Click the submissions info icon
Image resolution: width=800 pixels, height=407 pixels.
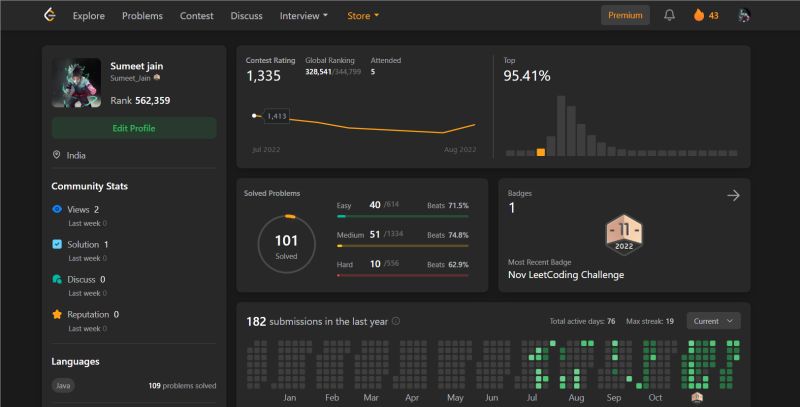[396, 321]
